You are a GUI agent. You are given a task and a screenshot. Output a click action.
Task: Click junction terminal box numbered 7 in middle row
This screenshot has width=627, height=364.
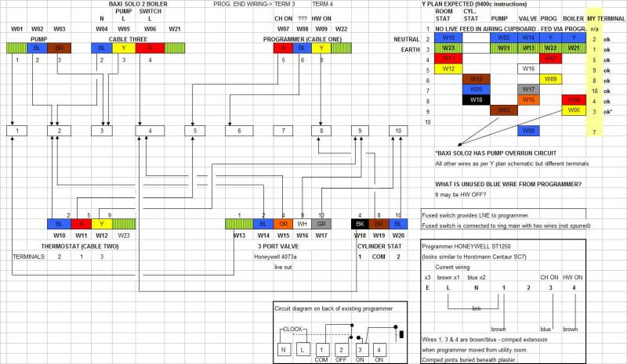[284, 130]
